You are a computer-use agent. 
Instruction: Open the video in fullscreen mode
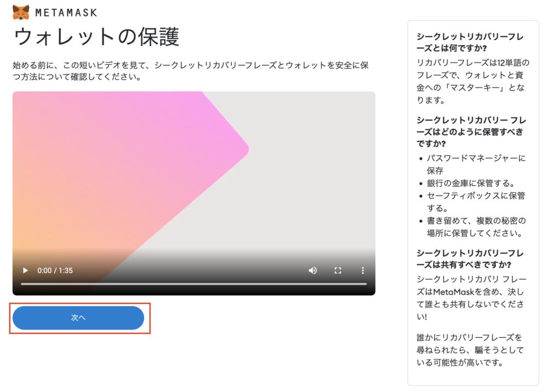[x=338, y=270]
